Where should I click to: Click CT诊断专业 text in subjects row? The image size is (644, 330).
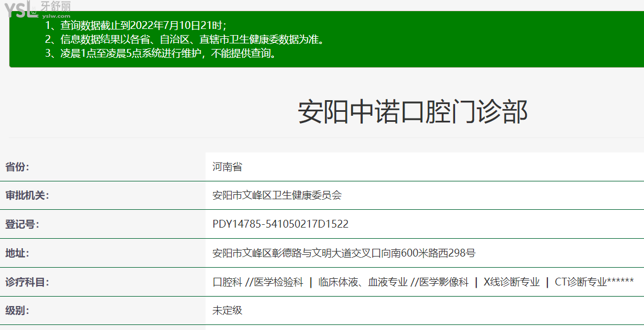point(580,282)
